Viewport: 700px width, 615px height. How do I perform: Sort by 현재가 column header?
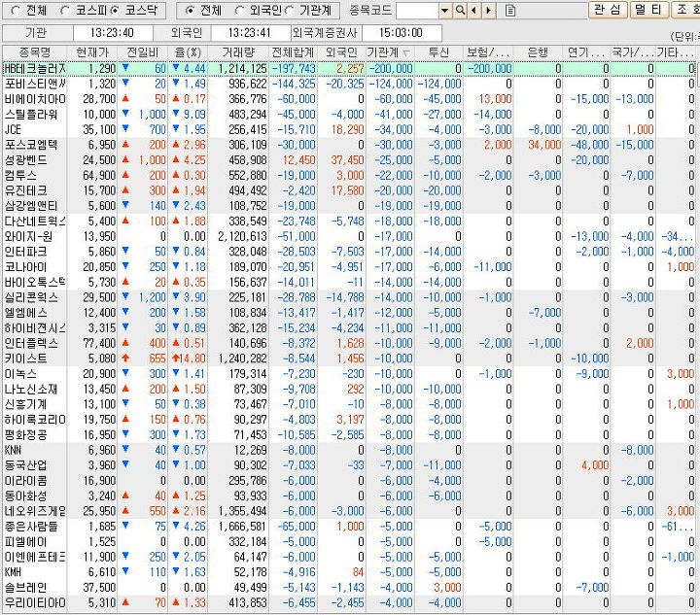[92, 52]
